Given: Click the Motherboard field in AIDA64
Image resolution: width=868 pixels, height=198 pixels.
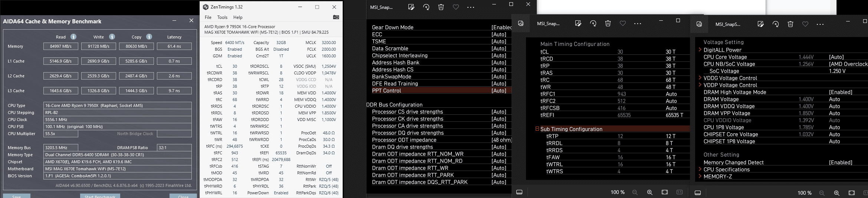Looking at the screenshot, I should (x=118, y=169).
